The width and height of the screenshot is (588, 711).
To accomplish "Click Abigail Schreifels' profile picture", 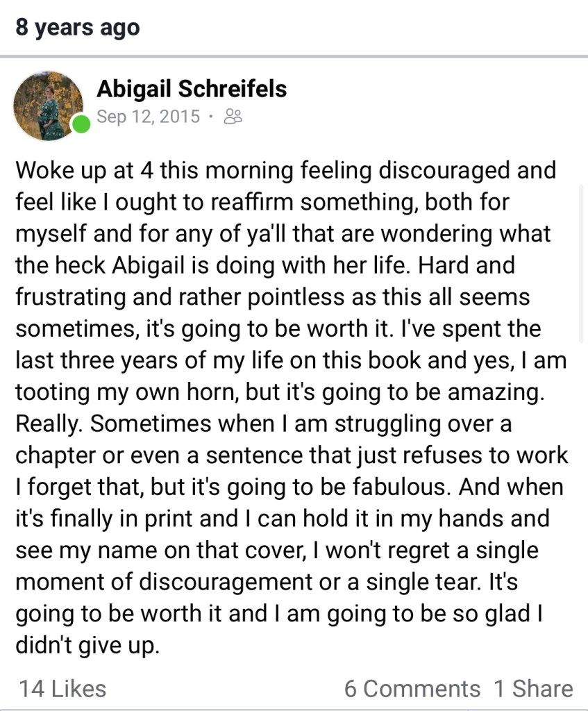I will [x=47, y=105].
